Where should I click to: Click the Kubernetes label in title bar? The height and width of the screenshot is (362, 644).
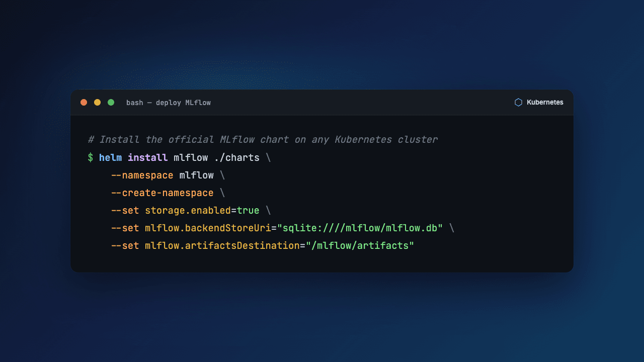click(545, 103)
